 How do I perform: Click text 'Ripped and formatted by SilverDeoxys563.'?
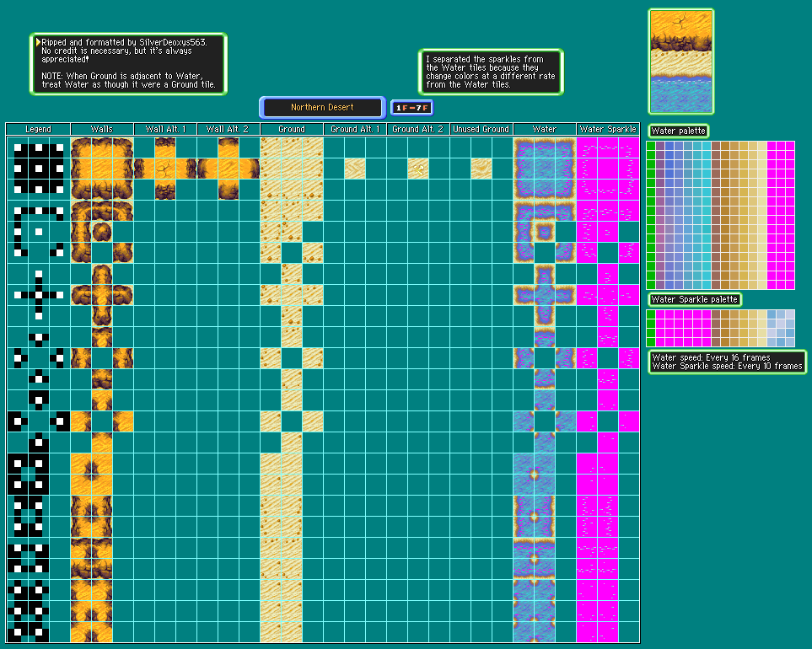tap(124, 42)
